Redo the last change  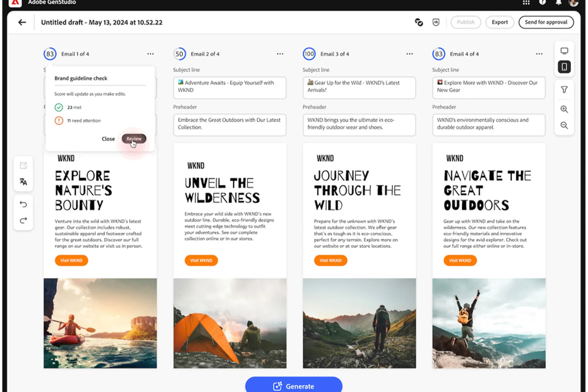point(23,220)
